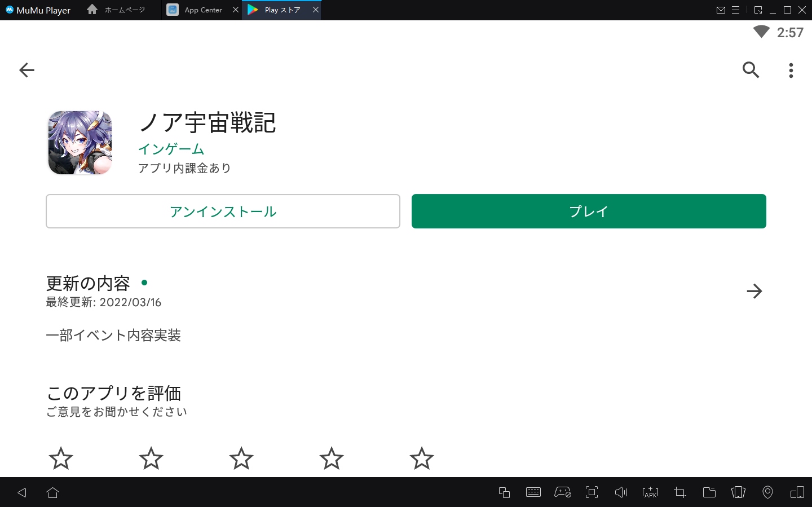This screenshot has height=507, width=812.
Task: Click the ノア宇宙戦記 title text
Action: point(208,122)
